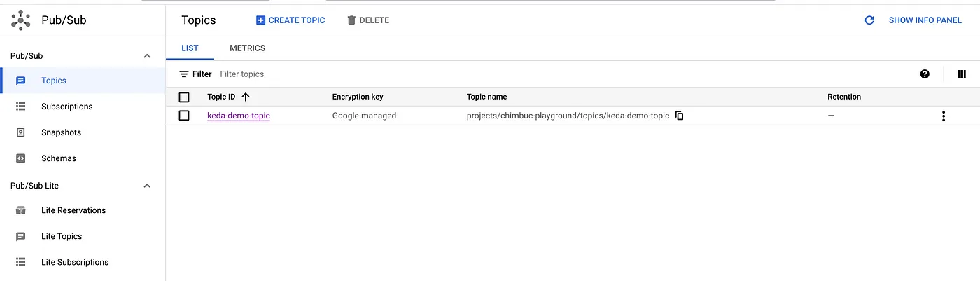Copy the keda-demo-topic full topic name
Screen dimensions: 980x281
pos(679,116)
